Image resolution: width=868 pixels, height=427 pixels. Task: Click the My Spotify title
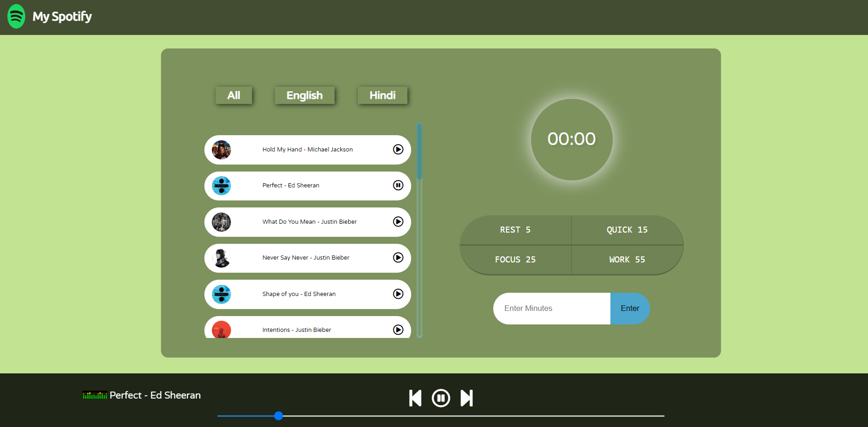pyautogui.click(x=62, y=17)
